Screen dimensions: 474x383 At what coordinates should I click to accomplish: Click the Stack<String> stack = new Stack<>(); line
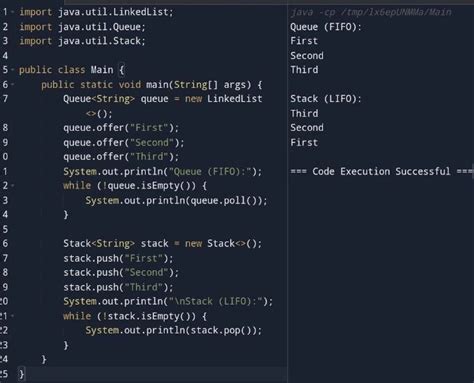click(163, 244)
